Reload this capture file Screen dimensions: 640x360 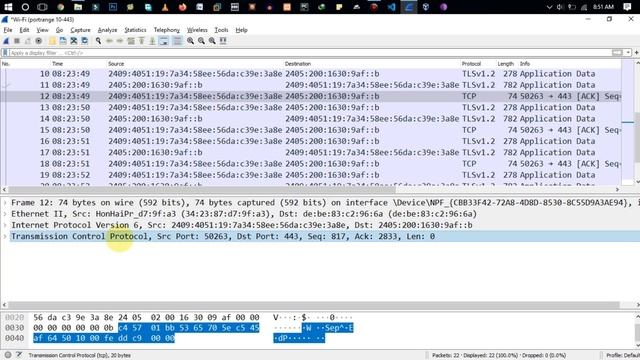point(84,41)
